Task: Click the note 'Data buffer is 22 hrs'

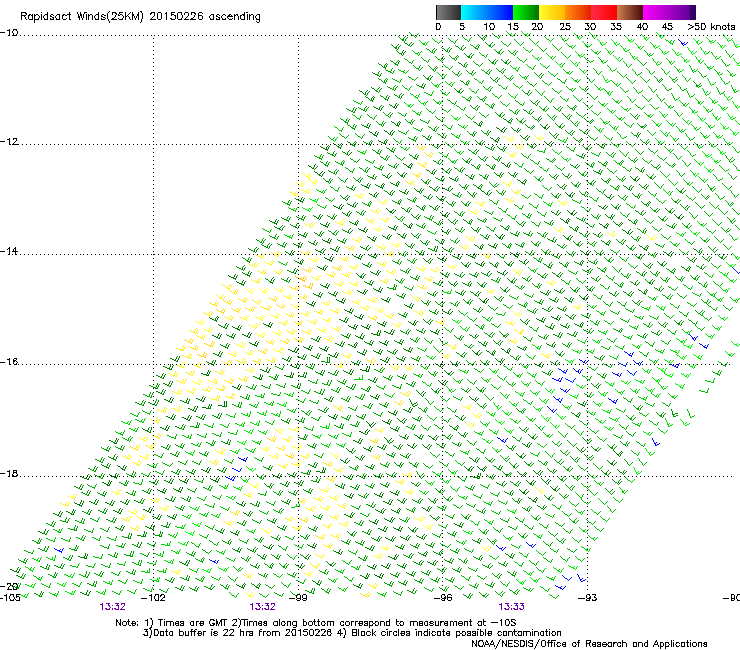Action: click(204, 633)
